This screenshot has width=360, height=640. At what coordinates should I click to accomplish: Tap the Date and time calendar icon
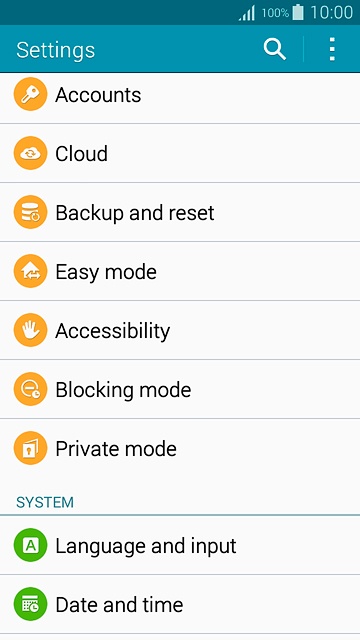pos(31,604)
